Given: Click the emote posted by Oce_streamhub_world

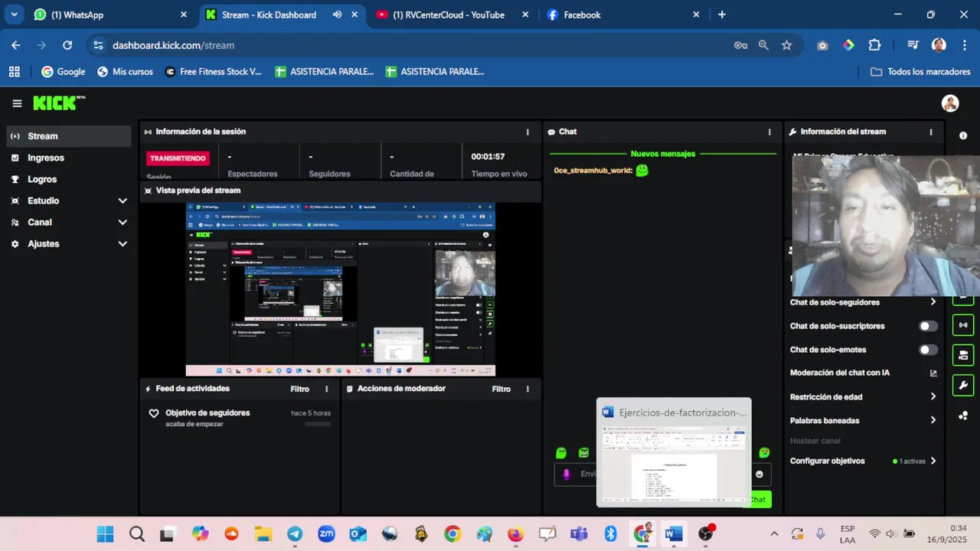Looking at the screenshot, I should [x=642, y=171].
